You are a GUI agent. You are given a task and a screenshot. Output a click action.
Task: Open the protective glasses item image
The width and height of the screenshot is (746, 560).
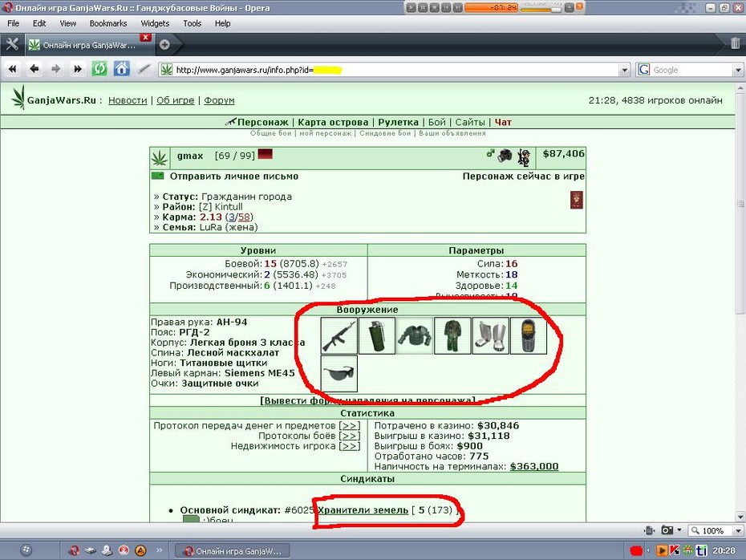click(x=339, y=374)
